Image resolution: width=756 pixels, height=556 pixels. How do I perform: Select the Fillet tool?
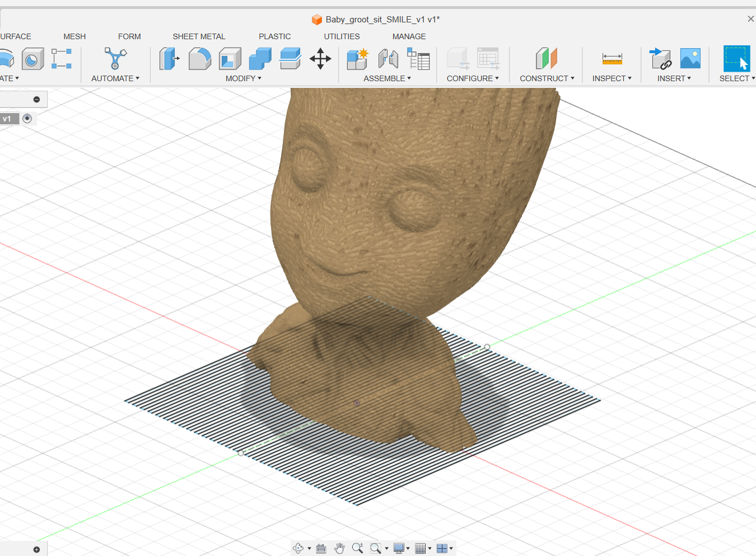pos(199,59)
